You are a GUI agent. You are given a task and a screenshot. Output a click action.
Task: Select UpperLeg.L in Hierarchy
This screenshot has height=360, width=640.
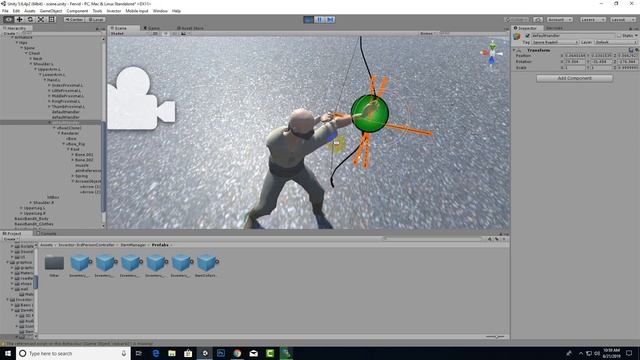(34, 208)
